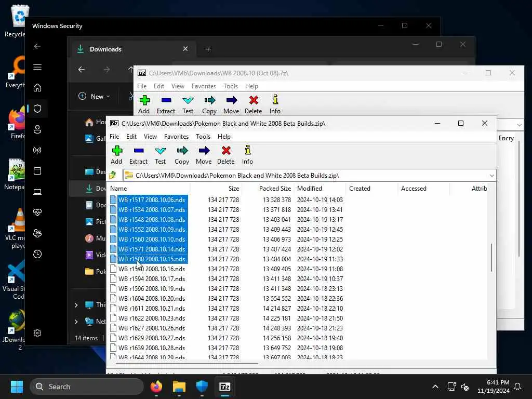Open Windows Security Home icon in sidebar
Image resolution: width=532 pixels, height=399 pixels.
click(37, 87)
